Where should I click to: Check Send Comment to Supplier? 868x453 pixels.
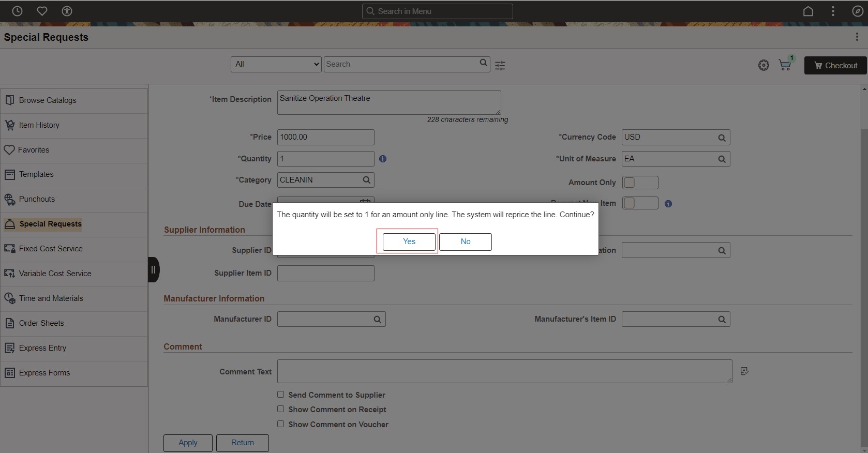[280, 395]
